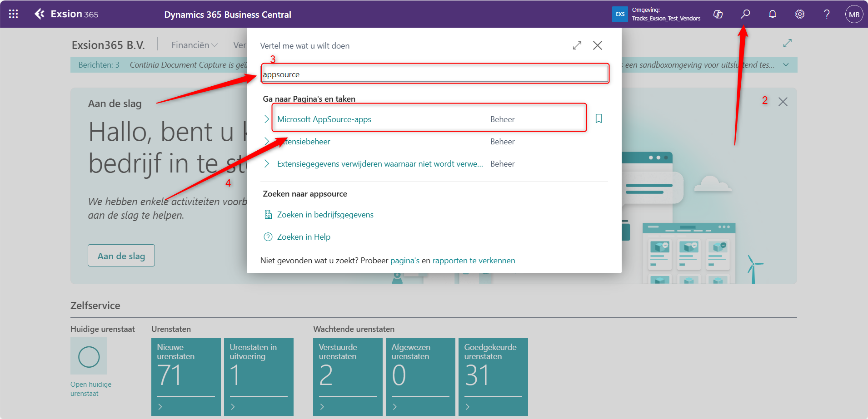Image resolution: width=868 pixels, height=419 pixels.
Task: Follow the pagina's explore link
Action: point(405,261)
